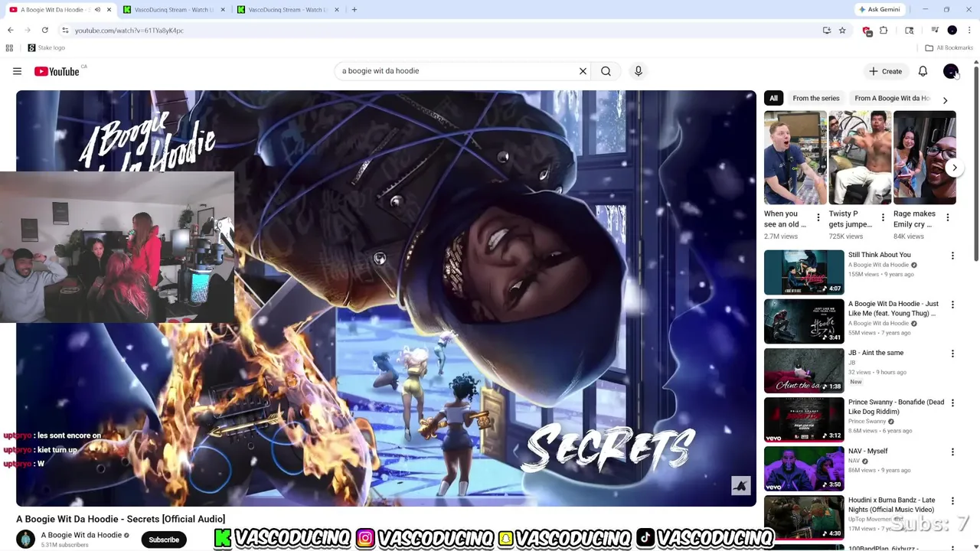Open more options for JB - Aint the same

[952, 354]
